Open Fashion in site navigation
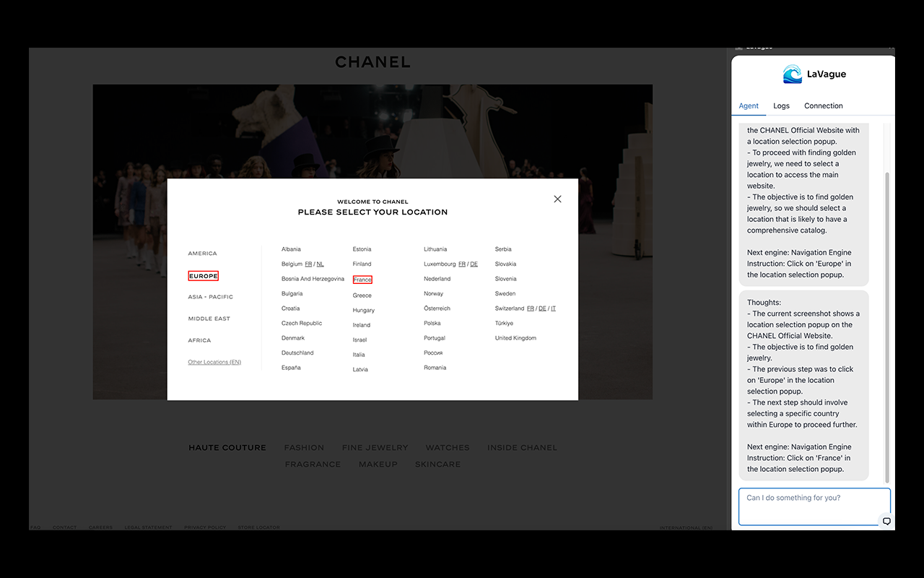 coord(304,448)
